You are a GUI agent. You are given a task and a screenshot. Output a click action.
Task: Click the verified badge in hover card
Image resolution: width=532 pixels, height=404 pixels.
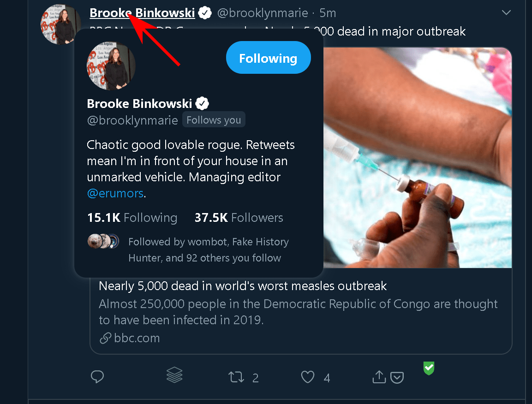(203, 103)
